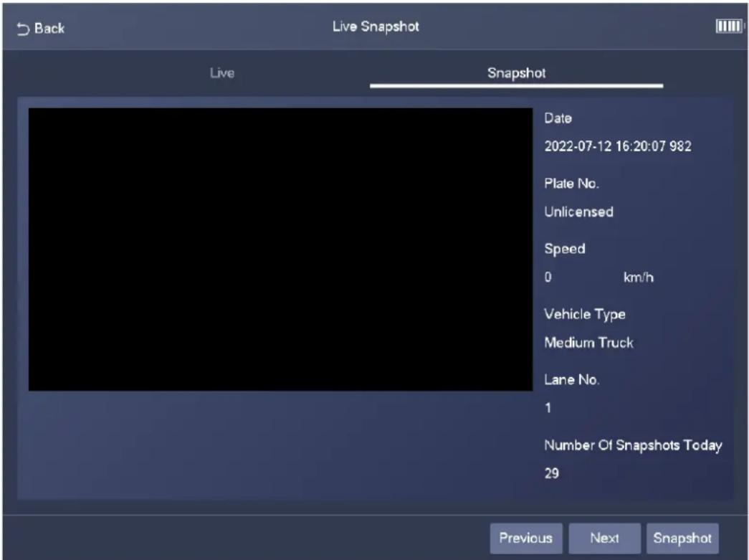Click the black snapshot preview image

tap(280, 250)
